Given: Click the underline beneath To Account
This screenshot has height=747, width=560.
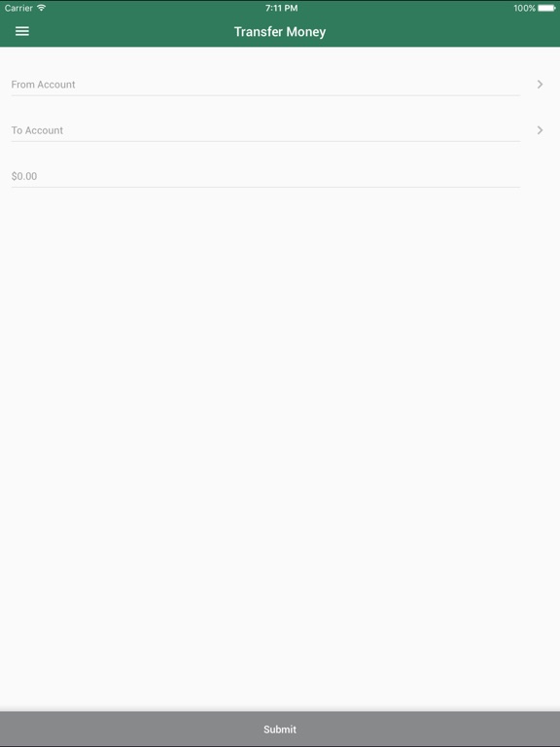Looking at the screenshot, I should (x=265, y=141).
